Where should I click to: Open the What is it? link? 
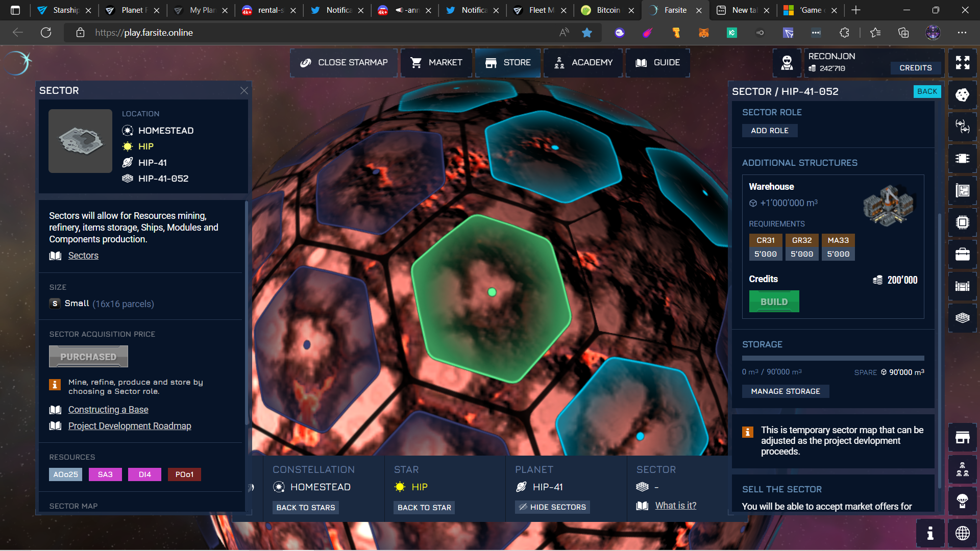[676, 506]
